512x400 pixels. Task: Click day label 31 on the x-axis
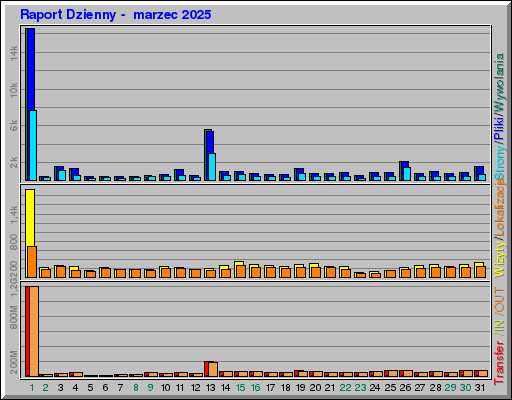coord(480,388)
